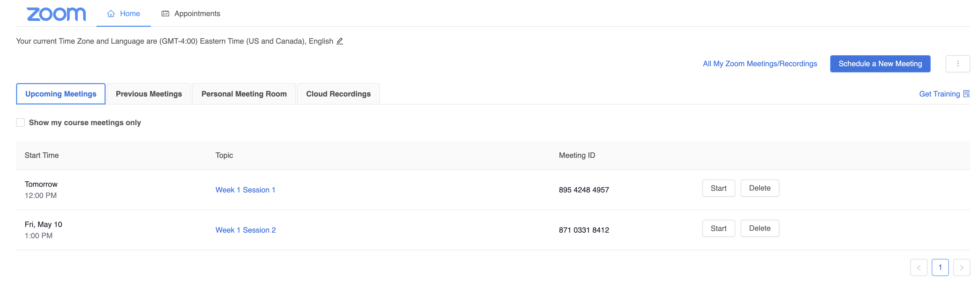Screen dimensions: 980x298
Task: Switch to Previous Meetings tab
Action: pyautogui.click(x=149, y=94)
